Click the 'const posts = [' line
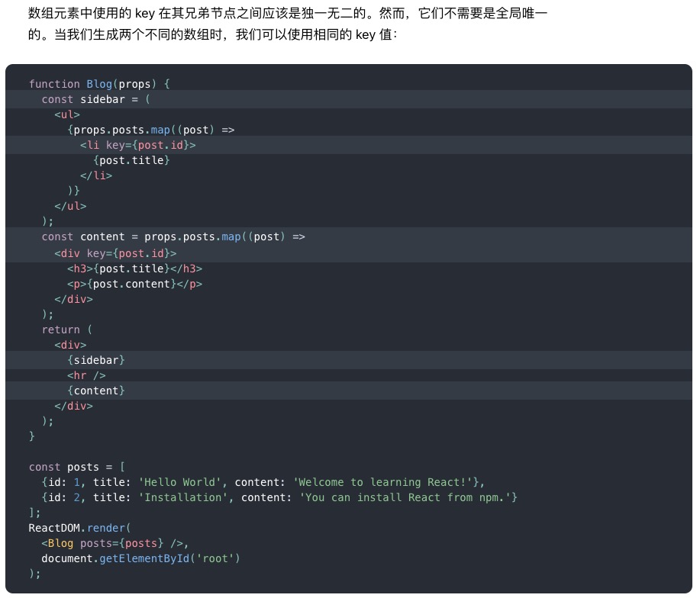This screenshot has height=598, width=700. coord(77,467)
